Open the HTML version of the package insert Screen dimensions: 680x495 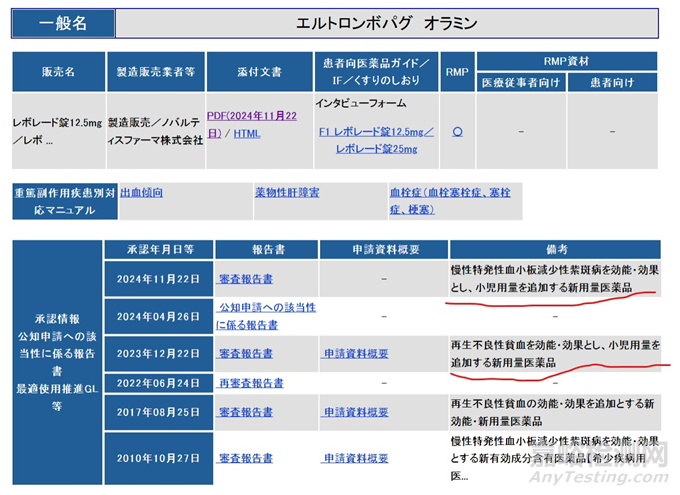pyautogui.click(x=247, y=133)
